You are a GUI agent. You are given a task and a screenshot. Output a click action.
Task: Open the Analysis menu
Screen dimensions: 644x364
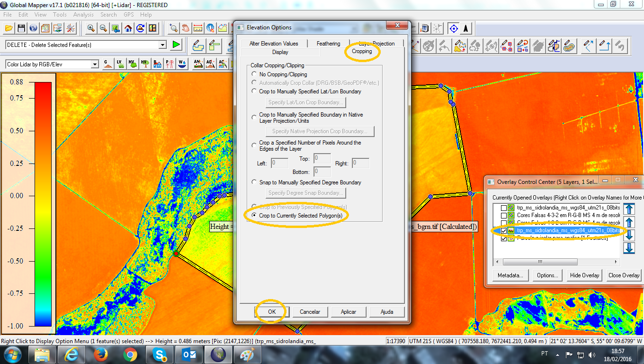[x=83, y=15]
